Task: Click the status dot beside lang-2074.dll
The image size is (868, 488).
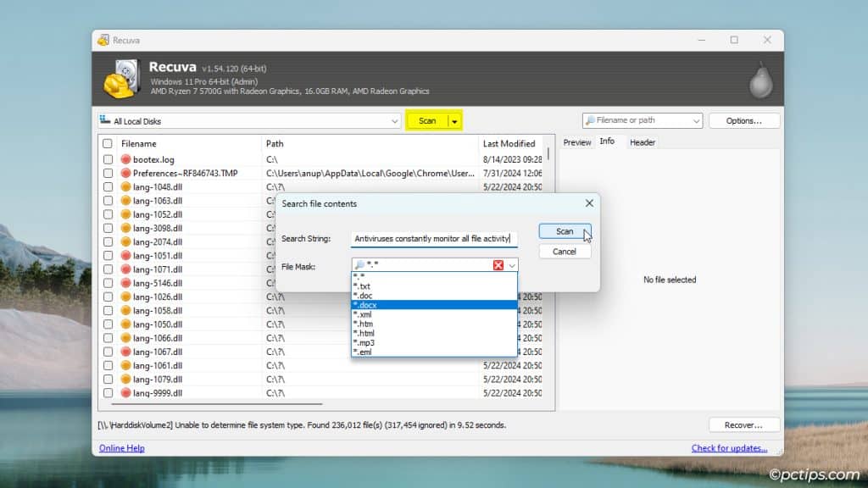Action: (x=125, y=241)
